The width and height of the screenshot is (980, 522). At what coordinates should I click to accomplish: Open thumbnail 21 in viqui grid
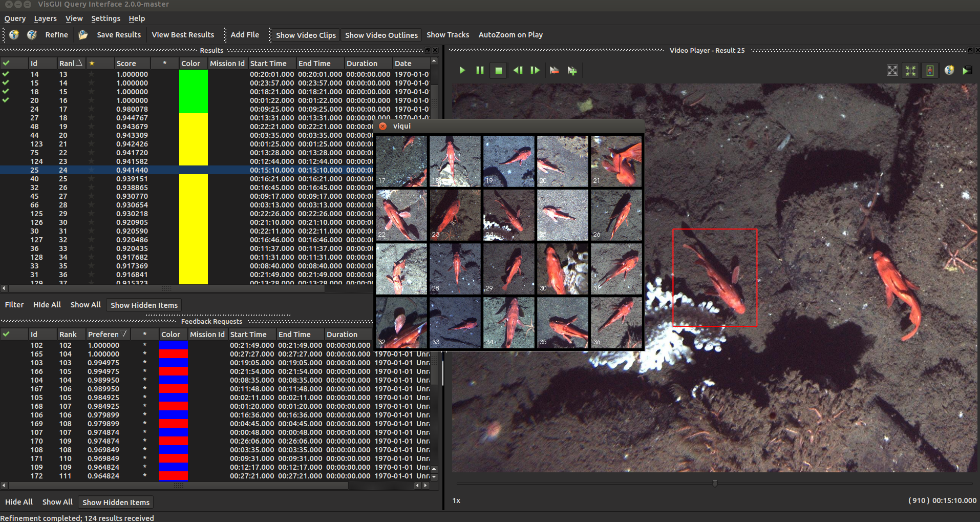coord(616,161)
